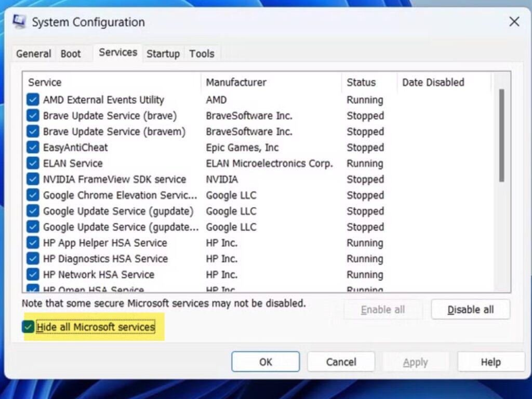Select the Google Update Service (gupdate) row
The width and height of the screenshot is (532, 399).
point(118,211)
